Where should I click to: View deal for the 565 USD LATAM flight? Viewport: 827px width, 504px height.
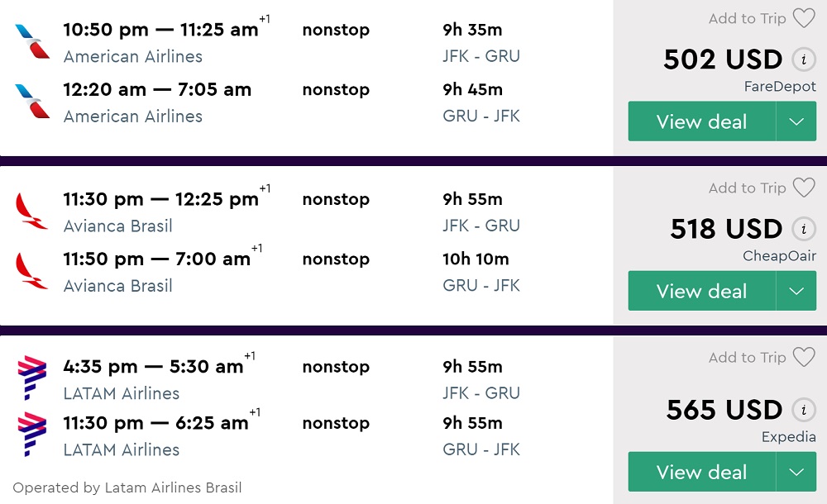tap(701, 472)
